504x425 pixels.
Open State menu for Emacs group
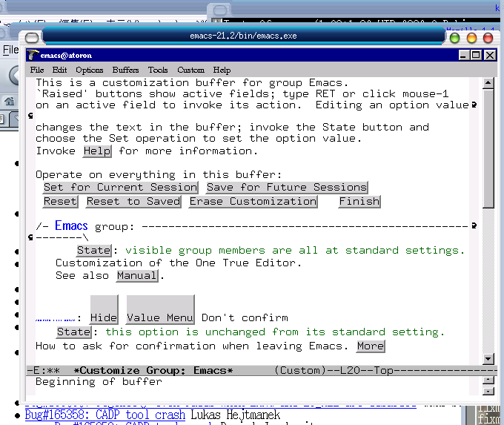pos(94,250)
